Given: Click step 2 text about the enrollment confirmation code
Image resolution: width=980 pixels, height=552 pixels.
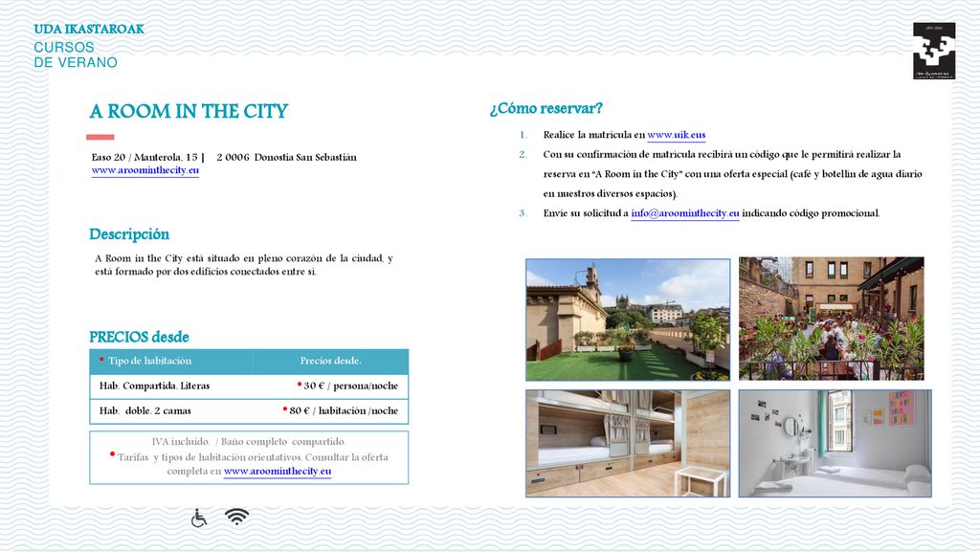Looking at the screenshot, I should click(732, 174).
